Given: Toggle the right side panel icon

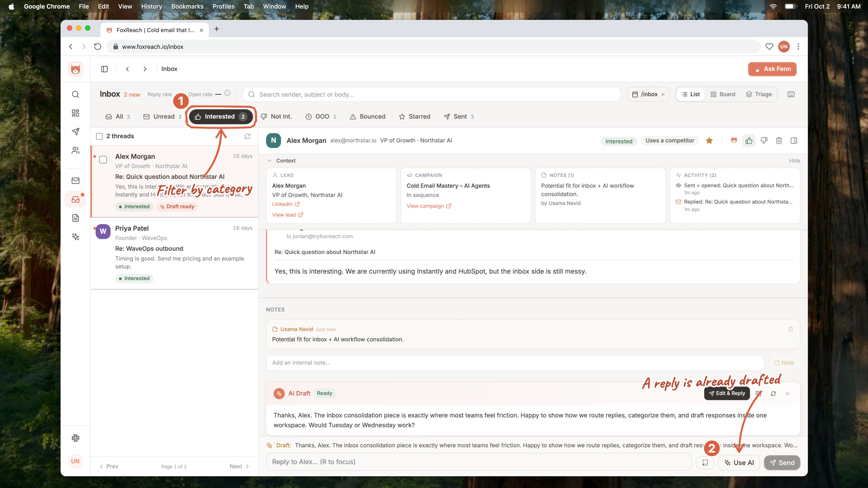Looking at the screenshot, I should point(794,140).
